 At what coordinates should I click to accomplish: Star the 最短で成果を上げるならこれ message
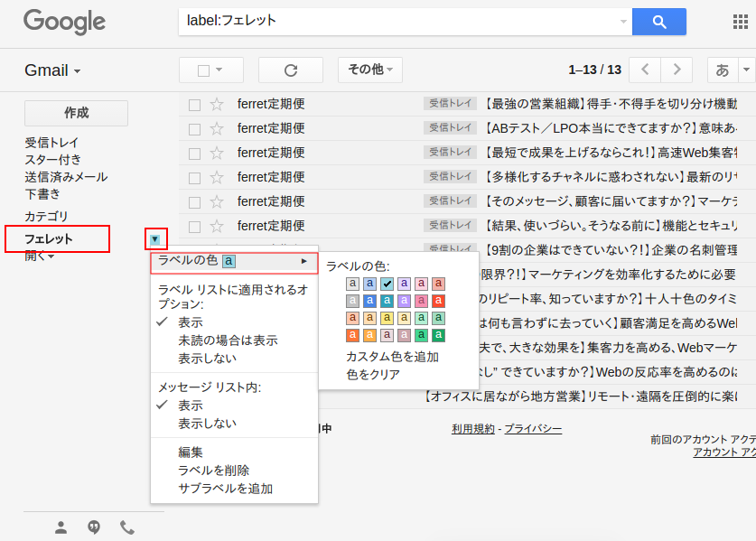click(217, 154)
